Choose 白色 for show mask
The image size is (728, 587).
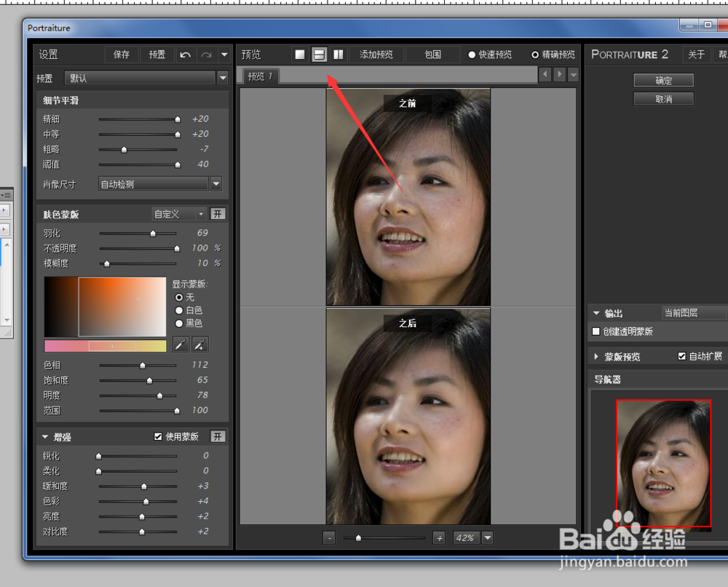click(x=179, y=310)
